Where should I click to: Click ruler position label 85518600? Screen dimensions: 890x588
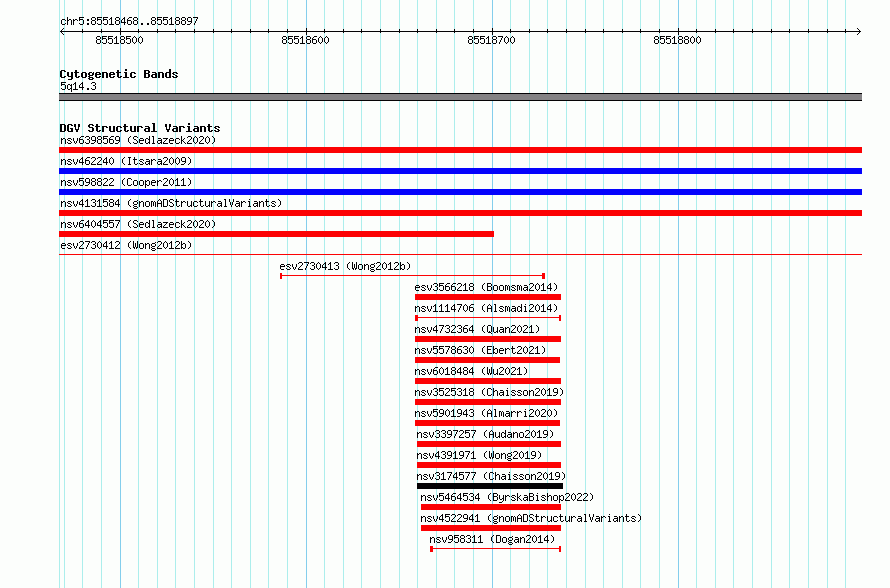pos(305,40)
